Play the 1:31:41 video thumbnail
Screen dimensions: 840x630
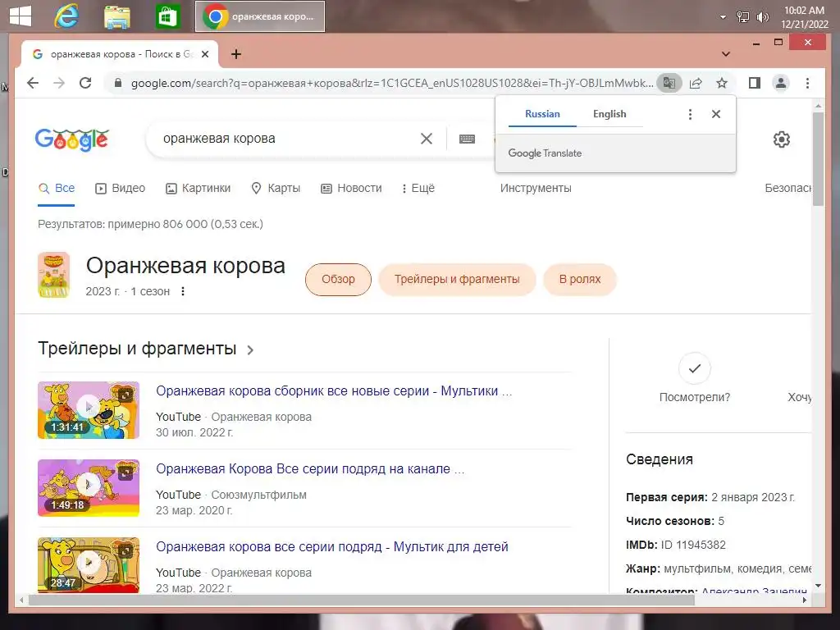tap(89, 410)
